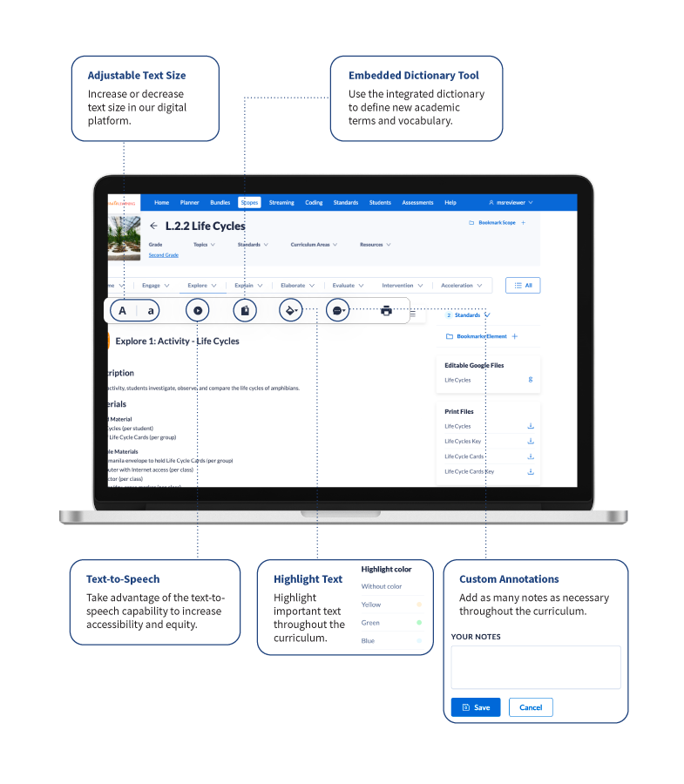Add element bookmark with plus icon

point(514,336)
